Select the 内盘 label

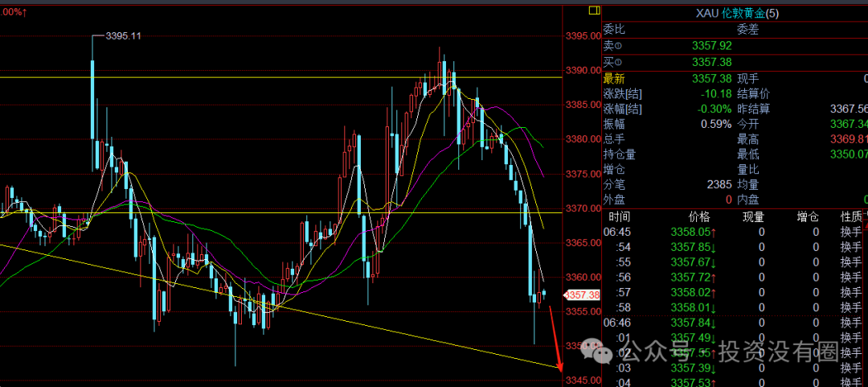(x=747, y=200)
